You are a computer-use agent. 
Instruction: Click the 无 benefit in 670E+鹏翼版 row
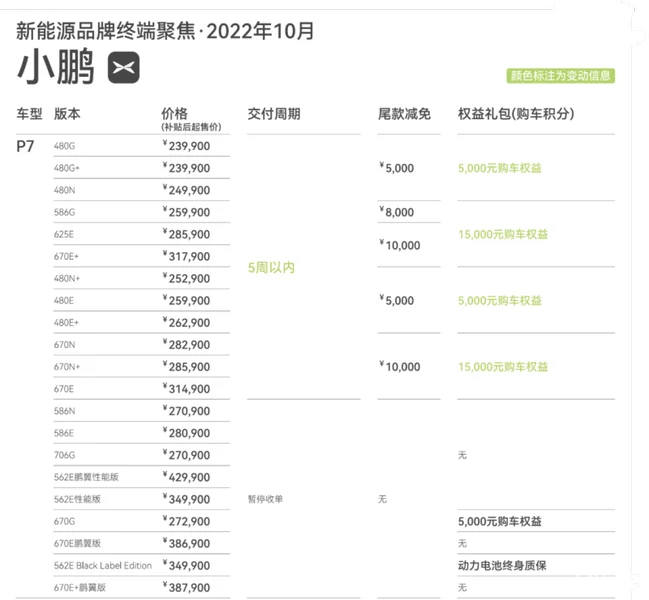pos(462,588)
